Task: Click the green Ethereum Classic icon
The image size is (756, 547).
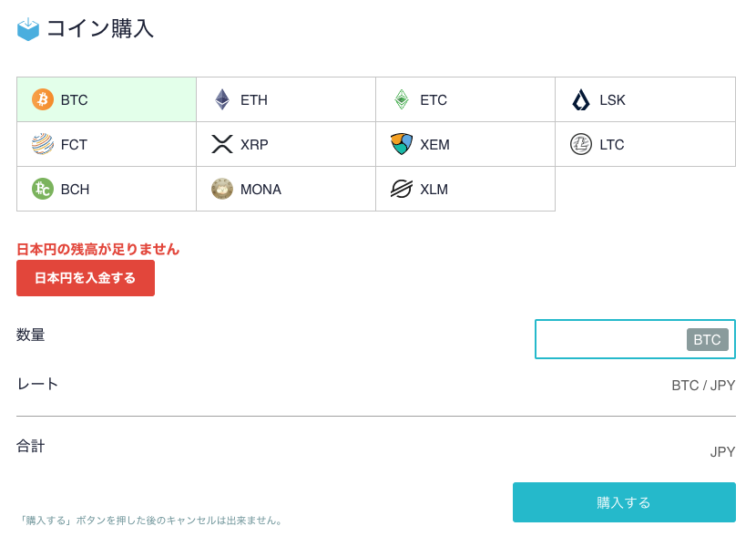Action: pos(402,99)
